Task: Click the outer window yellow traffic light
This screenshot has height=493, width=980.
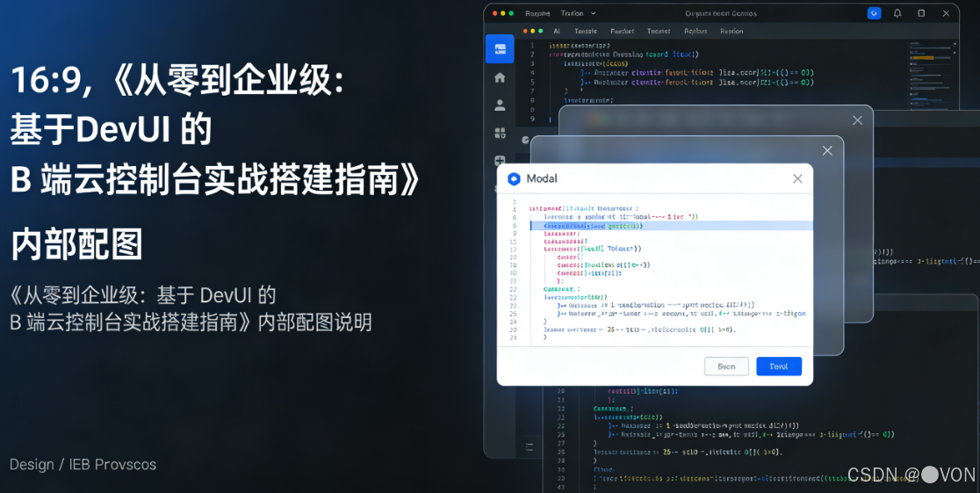Action: pos(502,13)
